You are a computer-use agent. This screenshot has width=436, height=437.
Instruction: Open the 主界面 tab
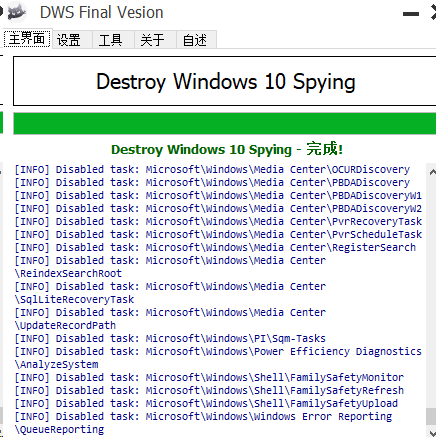tap(27, 39)
